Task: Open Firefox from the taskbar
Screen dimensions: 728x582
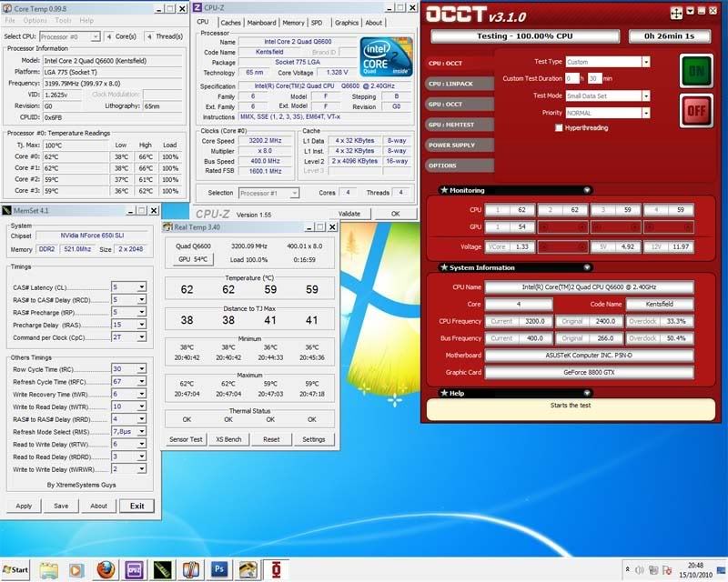Action: [x=106, y=569]
